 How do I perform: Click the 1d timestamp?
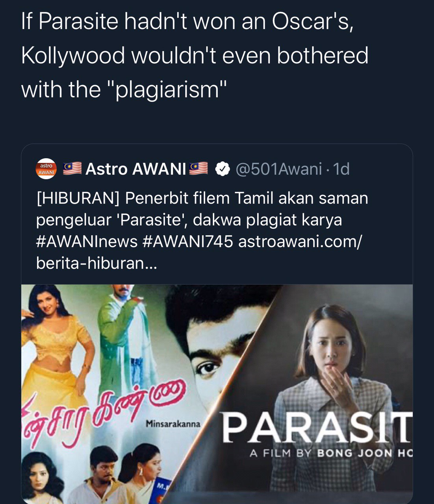pos(341,169)
